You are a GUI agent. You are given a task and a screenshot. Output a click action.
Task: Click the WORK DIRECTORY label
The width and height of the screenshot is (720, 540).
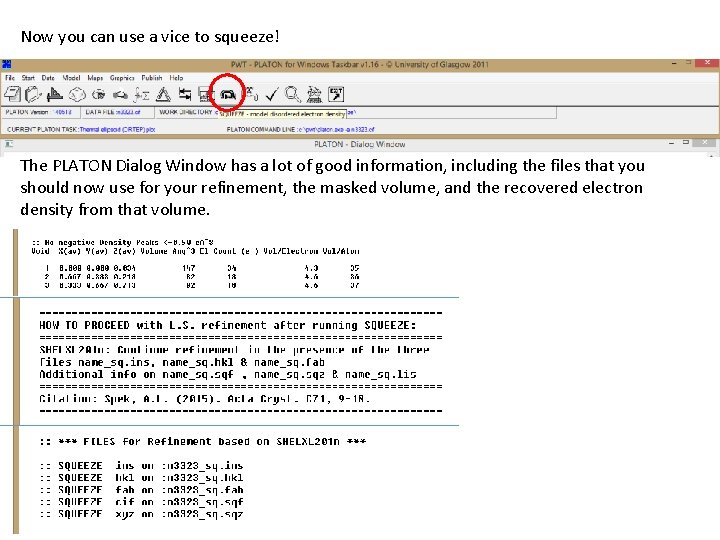pyautogui.click(x=186, y=112)
